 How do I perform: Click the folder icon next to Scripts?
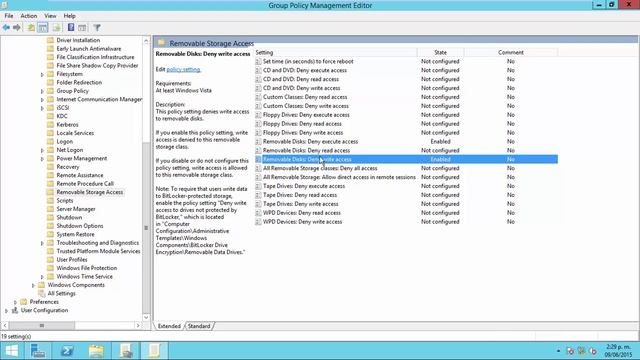(x=50, y=201)
